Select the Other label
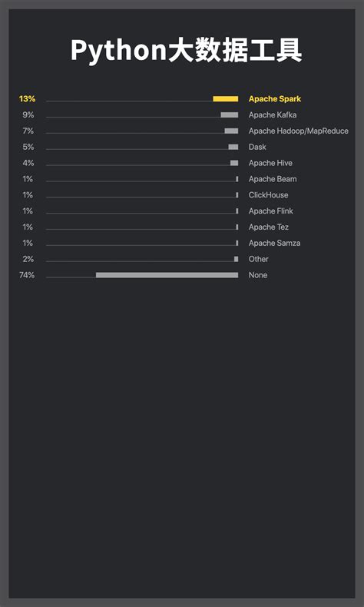The height and width of the screenshot is (607, 364). [258, 259]
